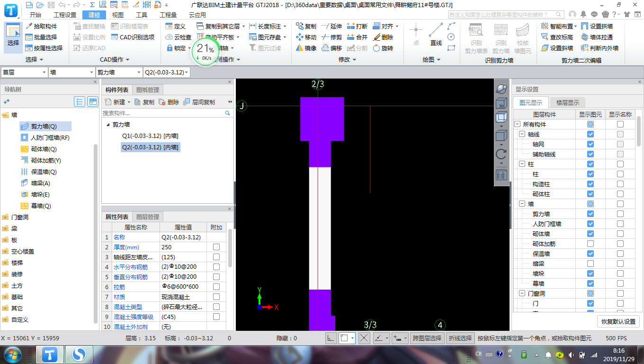Open the 图纸管理 tab
Screen dimensions: 644x364
click(148, 90)
